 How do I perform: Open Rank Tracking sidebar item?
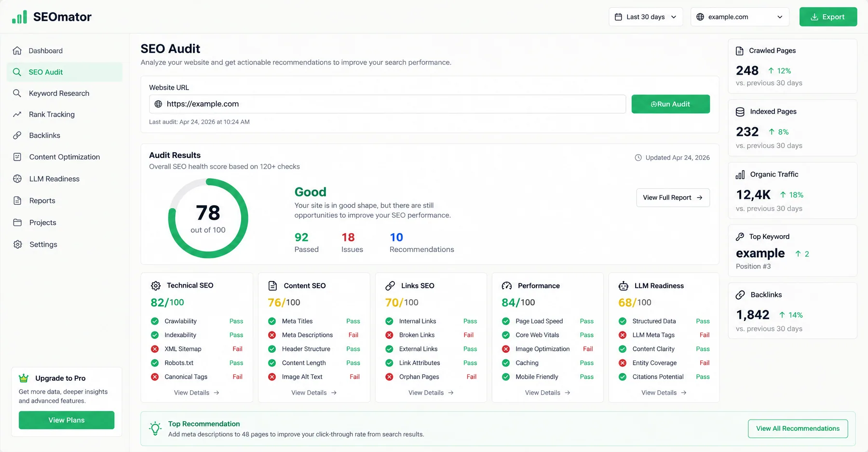coord(65,114)
